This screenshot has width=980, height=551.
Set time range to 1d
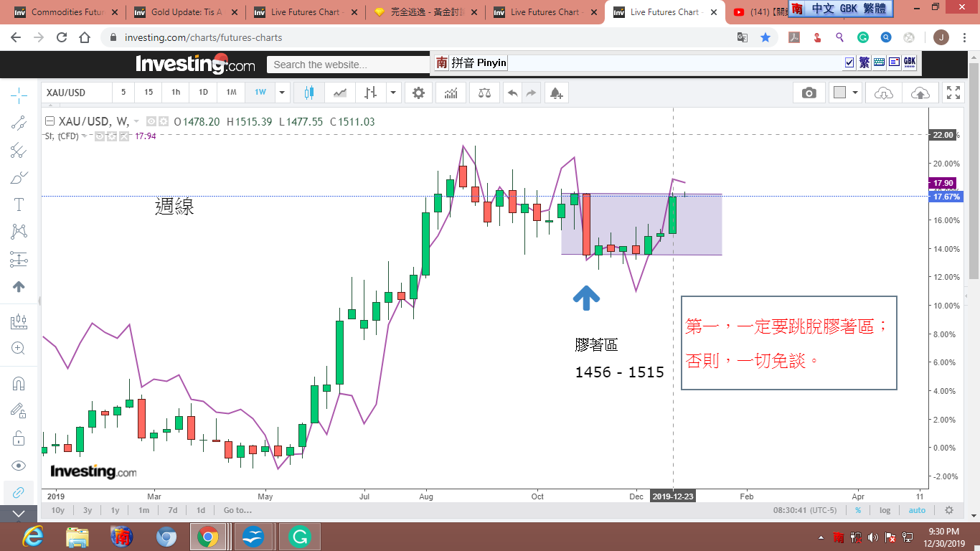201,510
